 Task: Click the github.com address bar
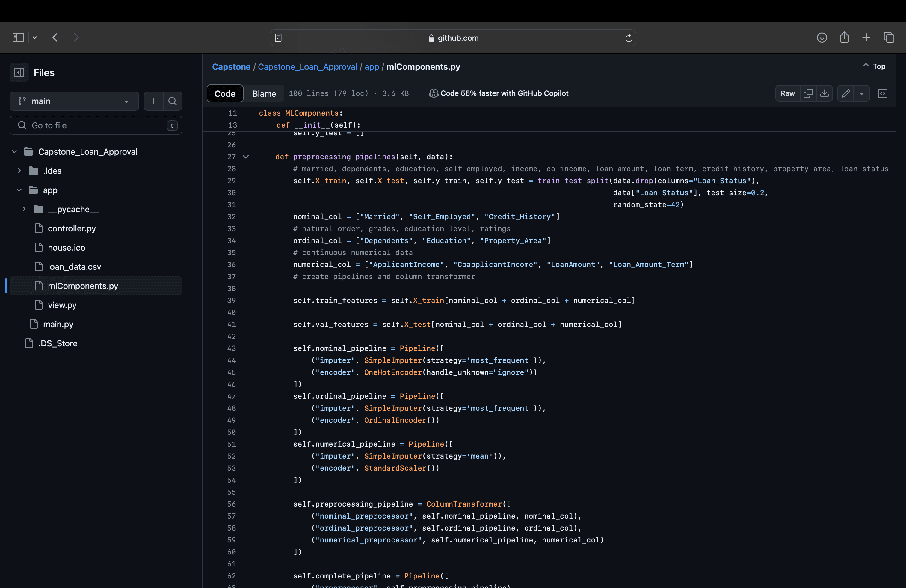(x=453, y=38)
